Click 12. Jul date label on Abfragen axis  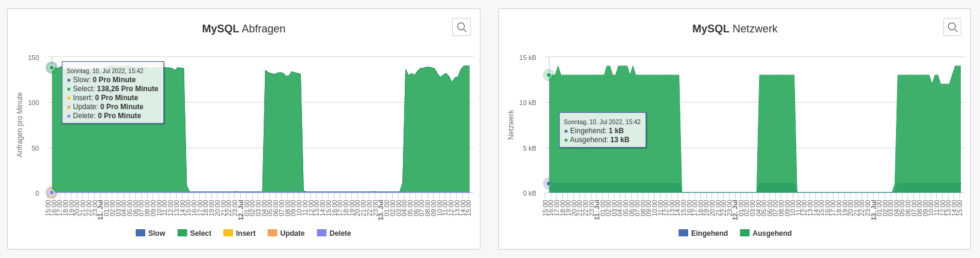click(x=241, y=210)
